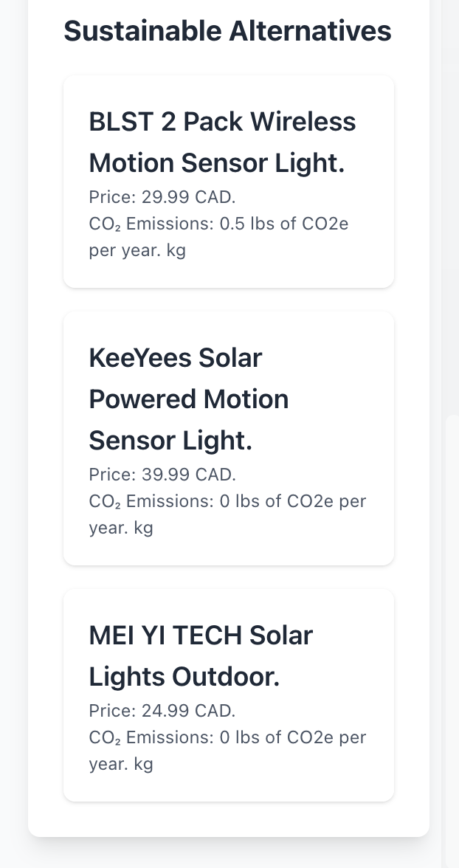This screenshot has width=459, height=868.
Task: Click "Sensor Light." in the KeeYees card
Action: pyautogui.click(x=170, y=441)
